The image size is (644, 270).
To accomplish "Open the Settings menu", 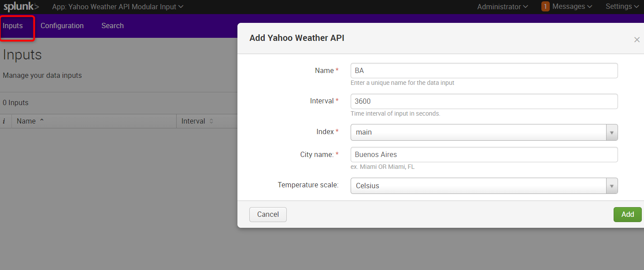I will 622,6.
